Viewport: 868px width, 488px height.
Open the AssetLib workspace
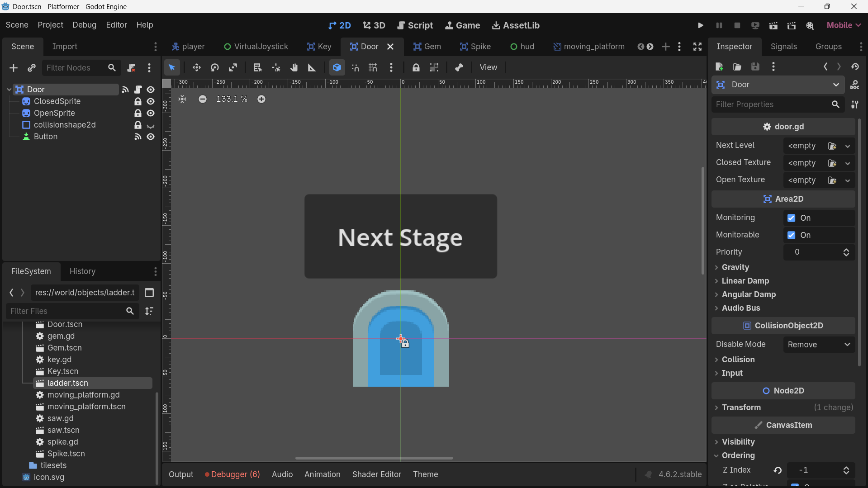coord(516,25)
